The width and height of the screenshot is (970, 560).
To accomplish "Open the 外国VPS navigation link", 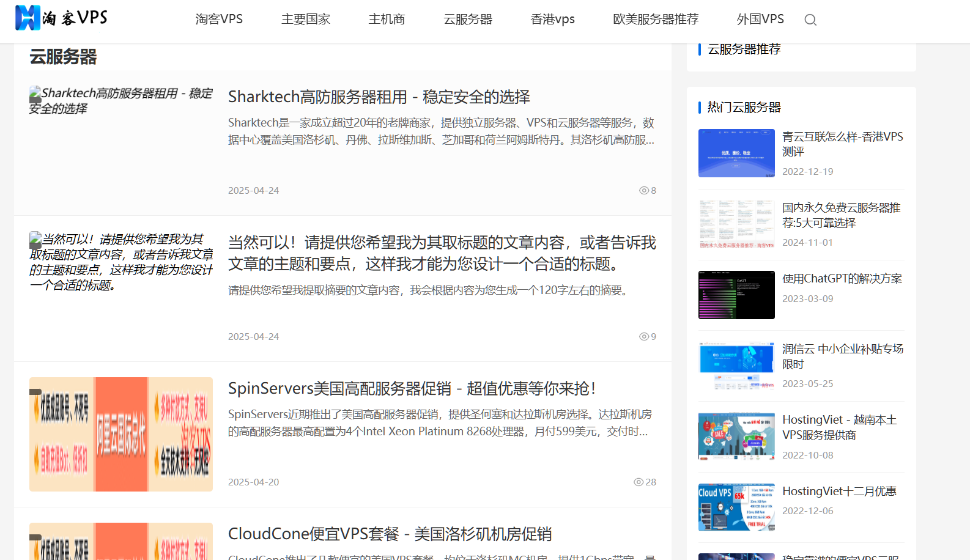I will tap(760, 19).
